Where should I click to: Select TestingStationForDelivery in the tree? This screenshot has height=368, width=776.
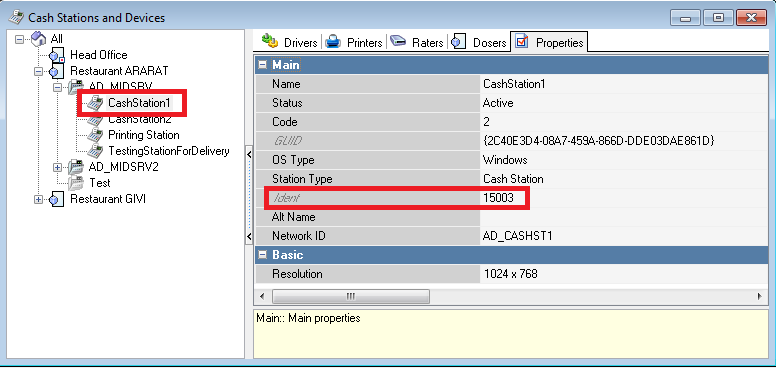pos(169,150)
